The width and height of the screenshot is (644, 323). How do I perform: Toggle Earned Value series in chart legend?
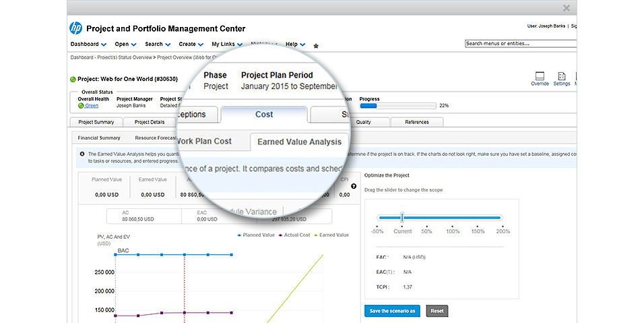331,235
